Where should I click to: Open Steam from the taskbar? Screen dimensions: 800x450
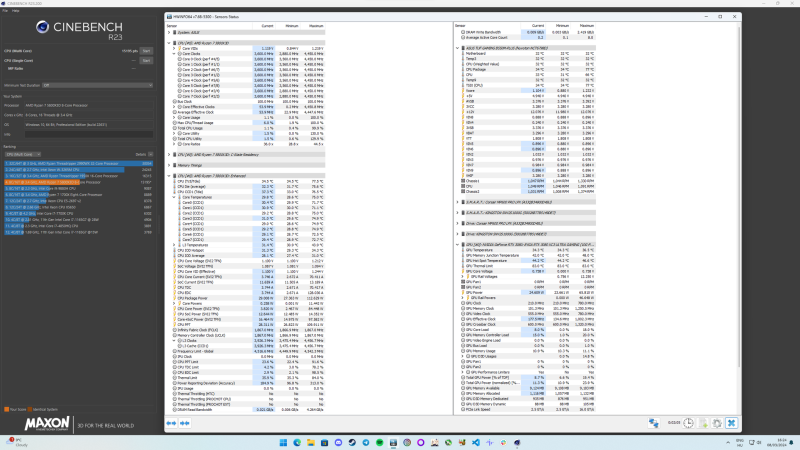click(352, 442)
